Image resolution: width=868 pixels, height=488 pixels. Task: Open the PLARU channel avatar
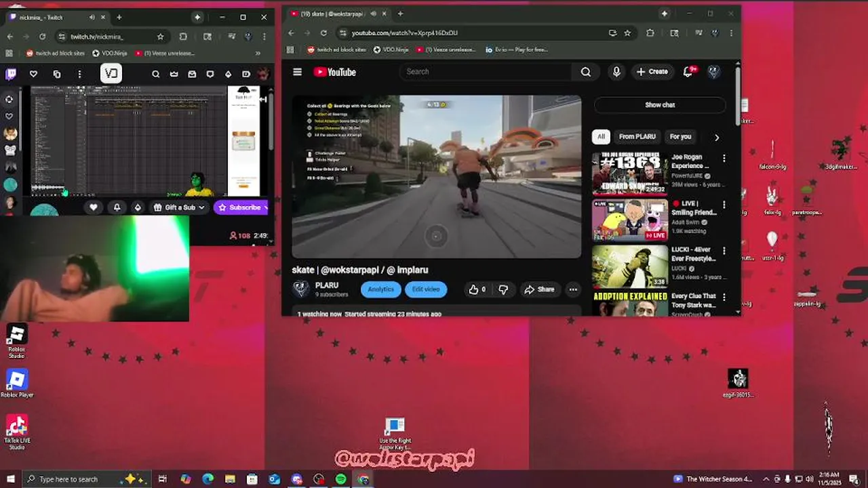[301, 289]
